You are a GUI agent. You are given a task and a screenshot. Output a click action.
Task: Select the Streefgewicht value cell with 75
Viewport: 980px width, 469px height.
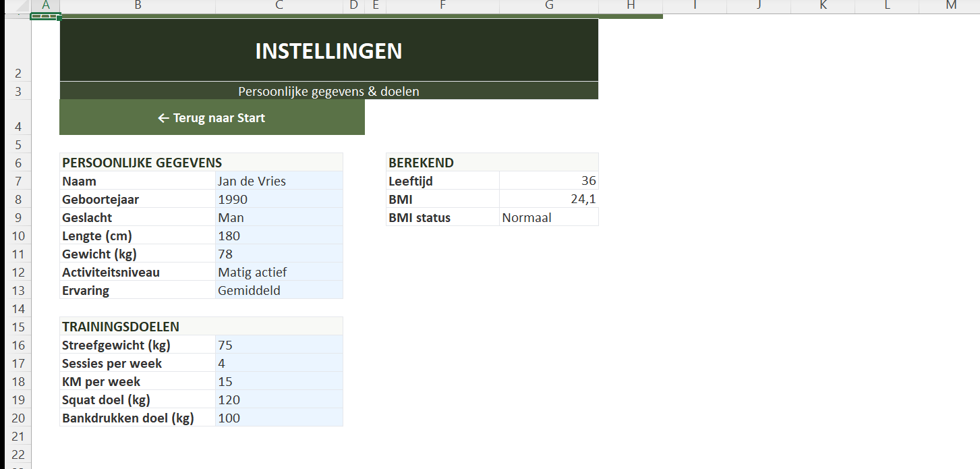[279, 345]
